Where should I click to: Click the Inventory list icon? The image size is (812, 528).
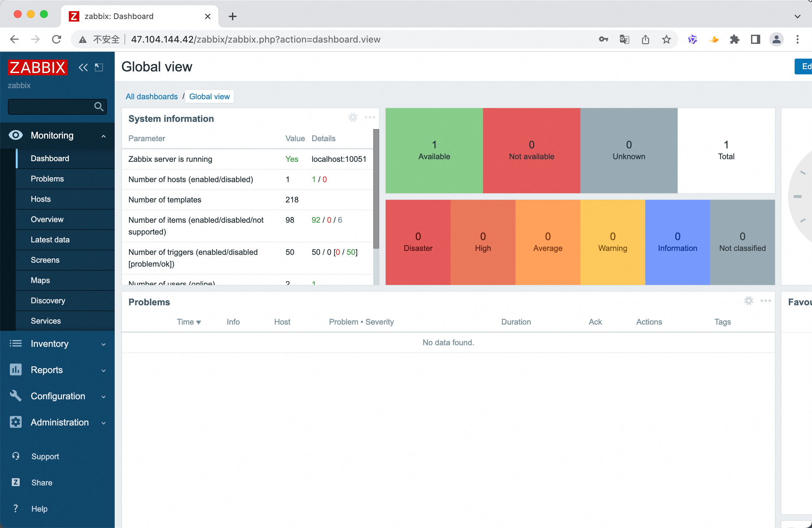(15, 343)
